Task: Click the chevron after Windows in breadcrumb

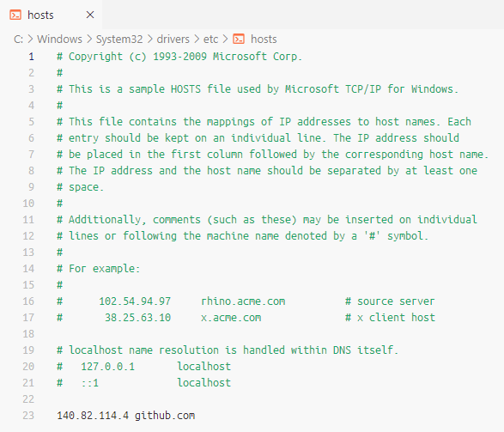Action: tap(89, 39)
